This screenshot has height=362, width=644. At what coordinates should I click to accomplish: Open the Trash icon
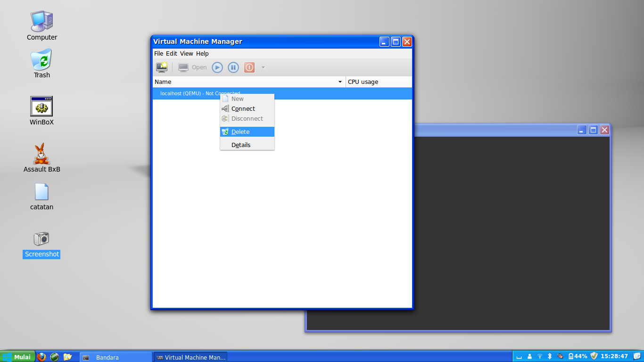pyautogui.click(x=41, y=61)
